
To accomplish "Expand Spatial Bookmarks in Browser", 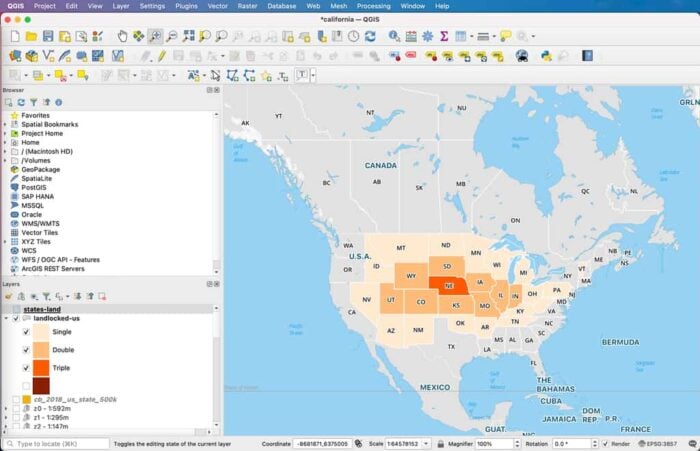I will tap(5, 124).
